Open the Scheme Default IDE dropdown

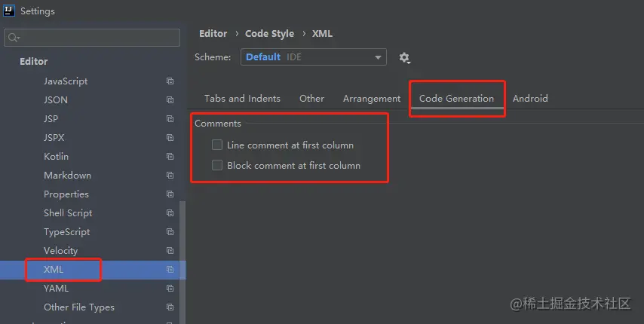(314, 57)
